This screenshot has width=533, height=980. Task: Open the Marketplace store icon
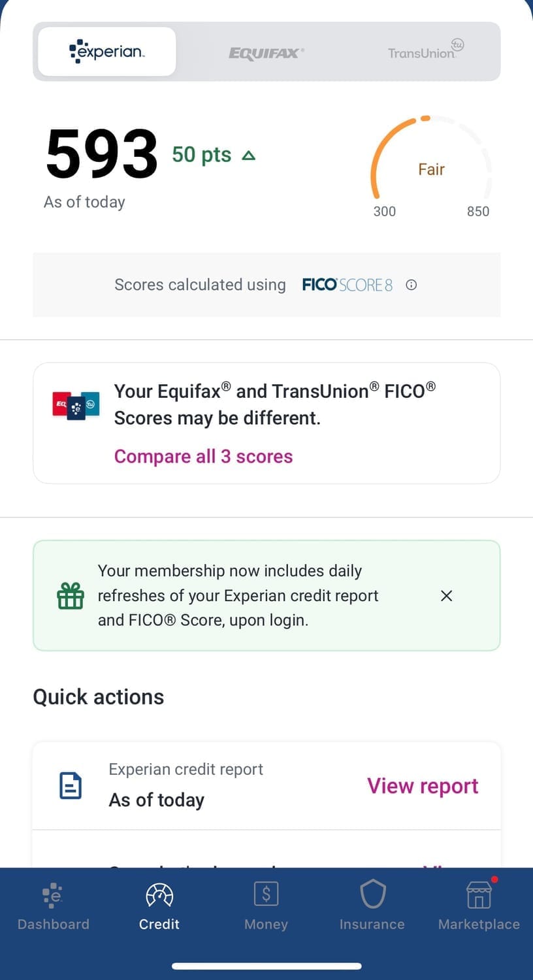point(479,894)
